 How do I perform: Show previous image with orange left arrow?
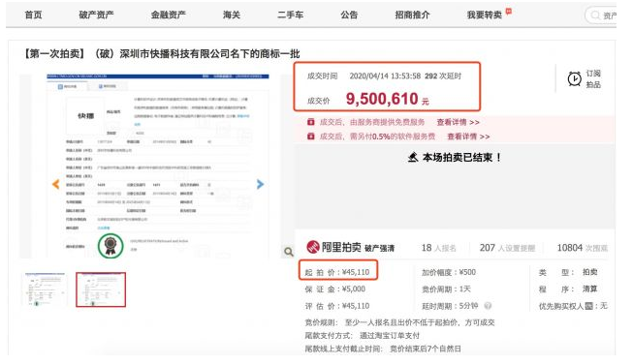(x=55, y=184)
